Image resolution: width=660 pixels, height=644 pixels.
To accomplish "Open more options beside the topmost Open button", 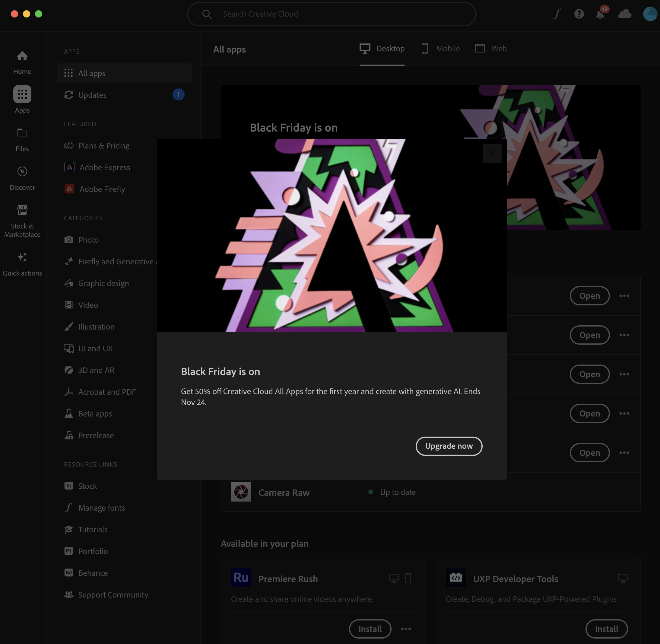I will click(624, 296).
